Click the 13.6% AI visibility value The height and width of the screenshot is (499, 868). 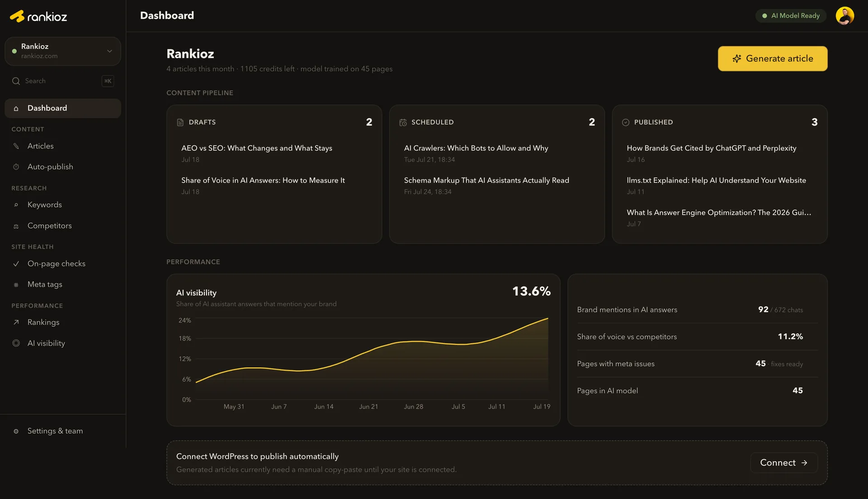pos(531,291)
